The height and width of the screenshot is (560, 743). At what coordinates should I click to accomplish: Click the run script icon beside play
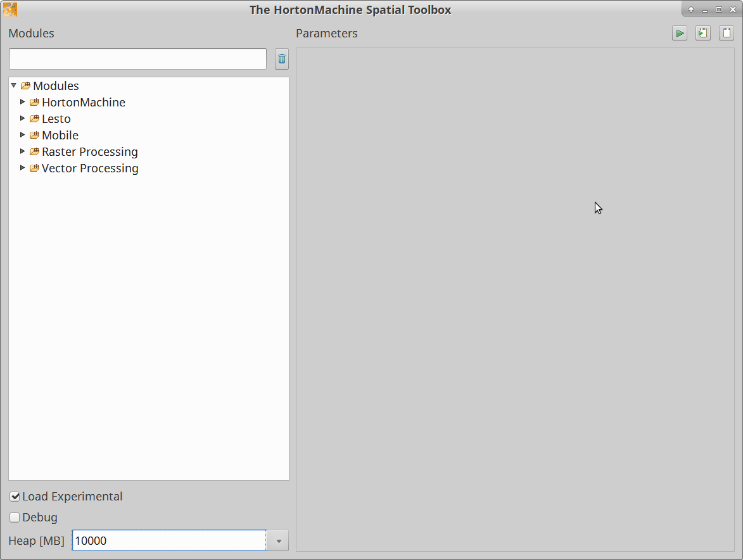pyautogui.click(x=702, y=33)
